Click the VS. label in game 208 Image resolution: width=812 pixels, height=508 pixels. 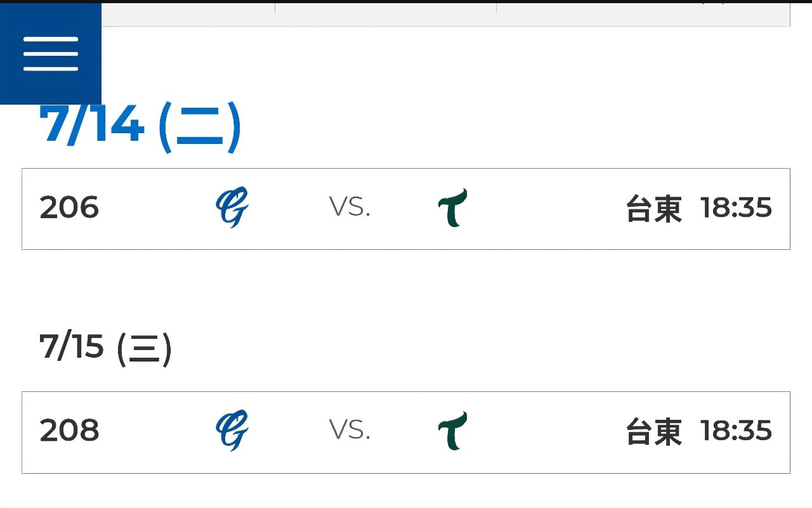click(x=350, y=431)
